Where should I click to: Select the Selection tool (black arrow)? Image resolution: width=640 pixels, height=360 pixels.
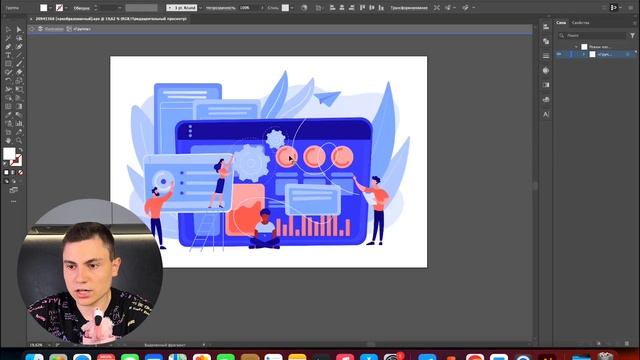8,29
